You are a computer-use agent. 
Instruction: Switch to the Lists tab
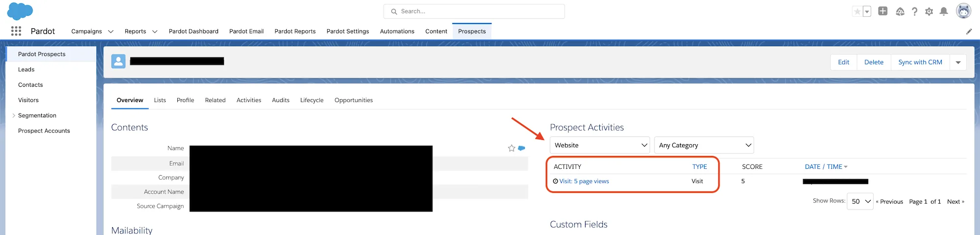click(x=160, y=100)
